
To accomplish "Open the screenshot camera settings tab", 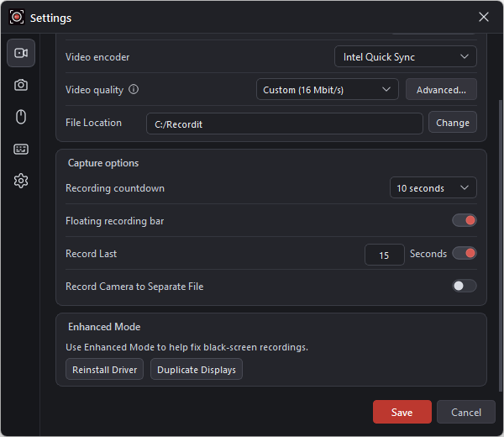I will point(21,85).
